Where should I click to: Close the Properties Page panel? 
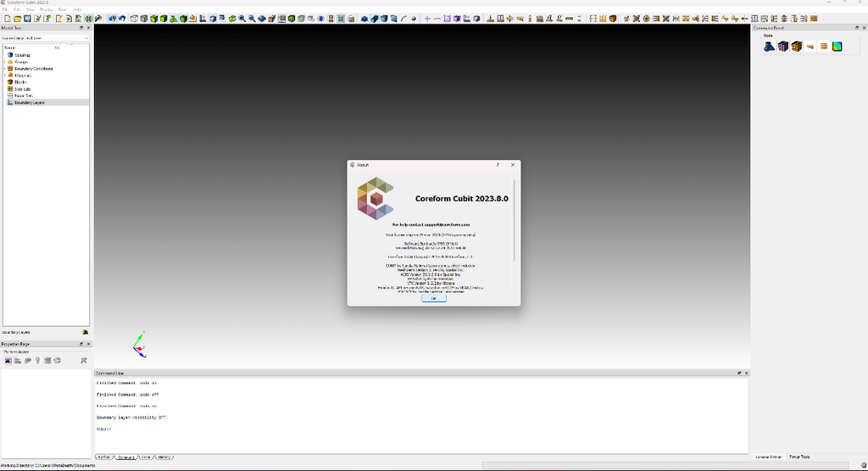click(88, 344)
